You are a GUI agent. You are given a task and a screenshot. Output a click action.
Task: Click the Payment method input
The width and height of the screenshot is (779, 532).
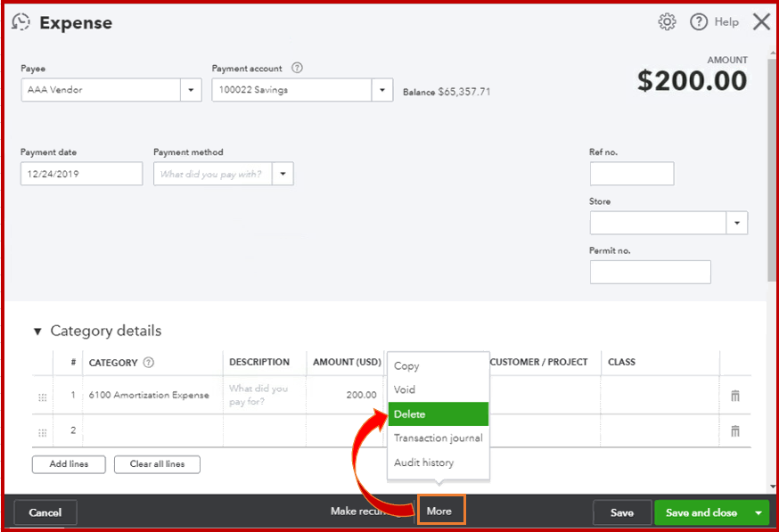213,174
